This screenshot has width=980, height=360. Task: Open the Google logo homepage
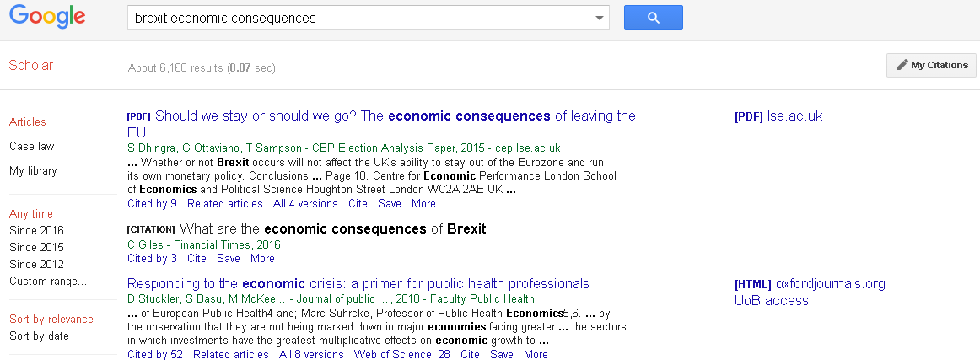click(x=47, y=17)
